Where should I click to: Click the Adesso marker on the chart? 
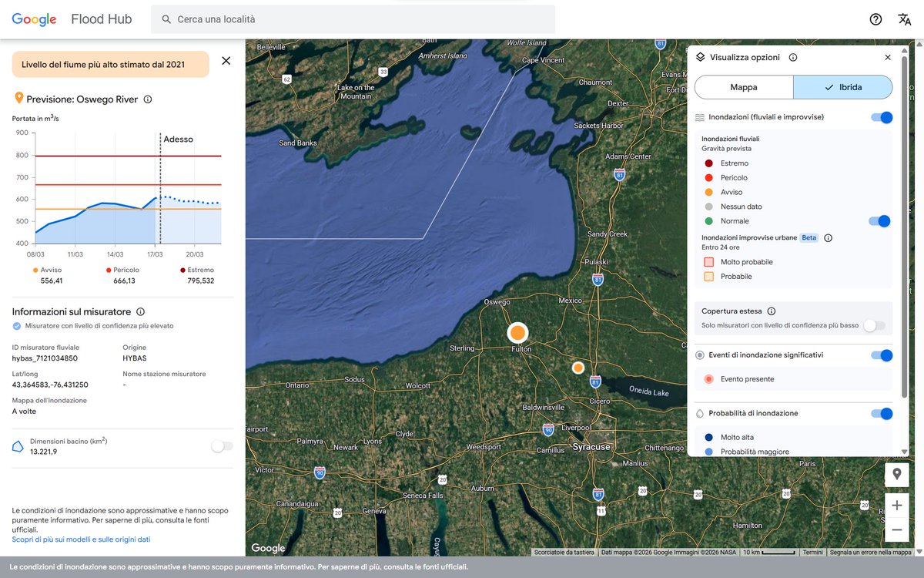point(178,139)
